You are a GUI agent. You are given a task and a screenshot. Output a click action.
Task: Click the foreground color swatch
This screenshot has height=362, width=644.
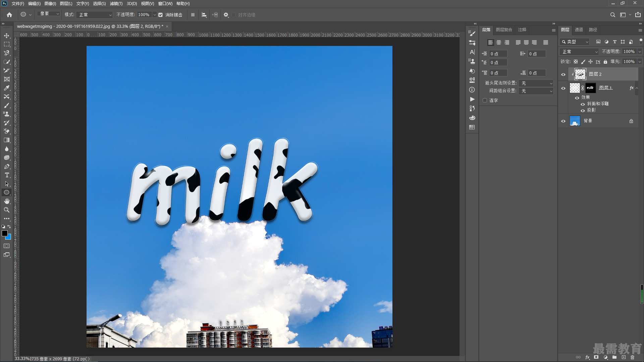(4, 233)
